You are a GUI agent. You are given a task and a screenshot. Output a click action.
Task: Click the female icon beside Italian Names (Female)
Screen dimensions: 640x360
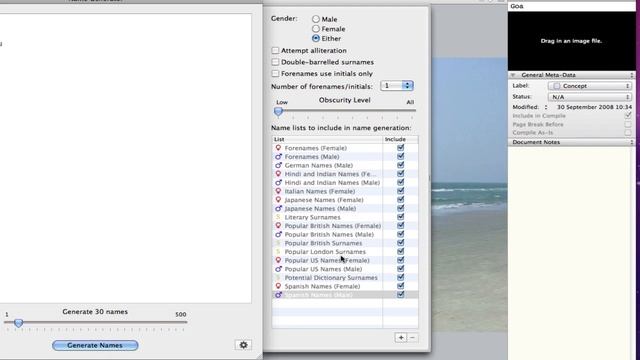(x=278, y=191)
